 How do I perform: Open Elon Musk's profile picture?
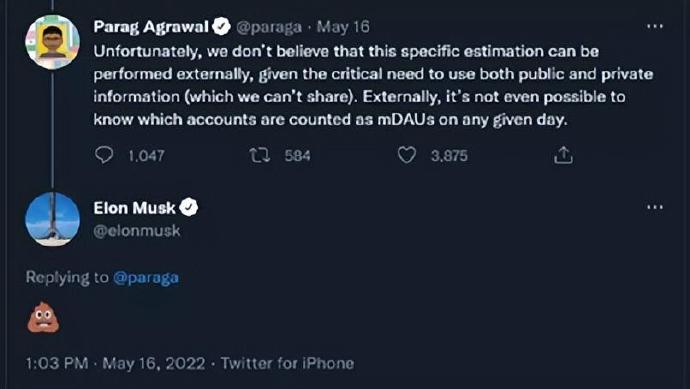tap(52, 219)
